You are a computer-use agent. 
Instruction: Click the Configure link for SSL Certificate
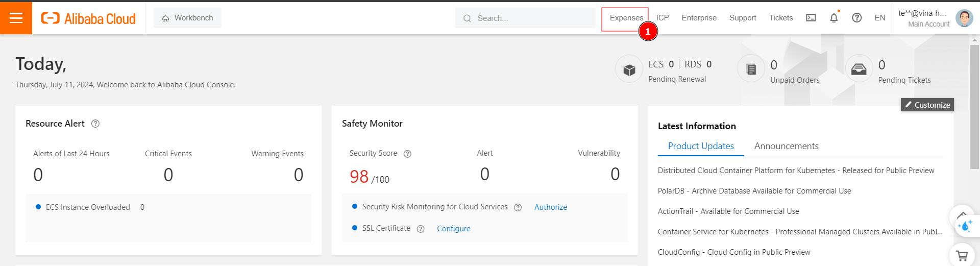453,229
